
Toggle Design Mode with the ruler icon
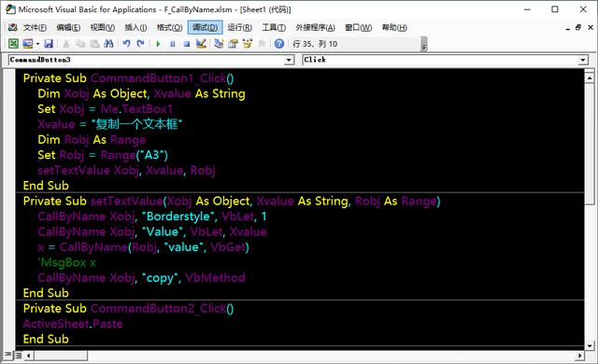(201, 44)
